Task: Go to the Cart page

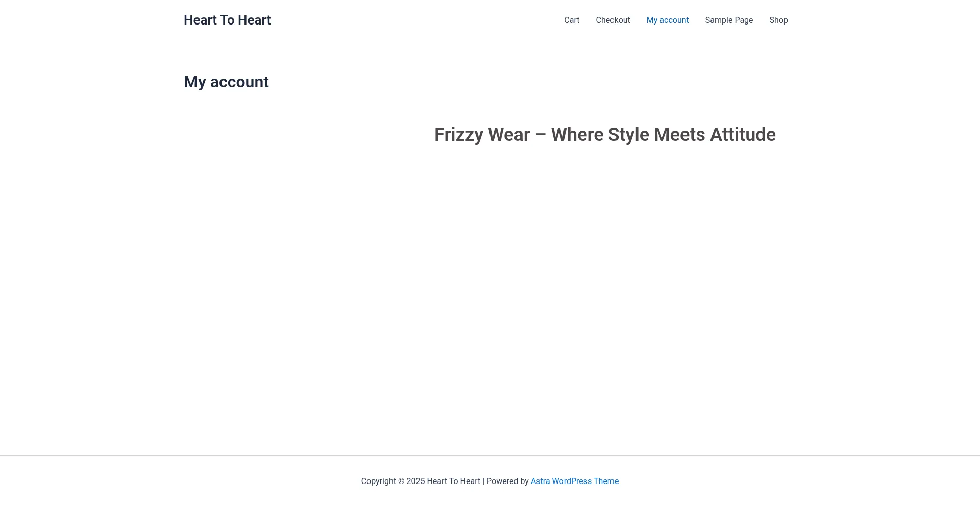Action: (x=572, y=20)
